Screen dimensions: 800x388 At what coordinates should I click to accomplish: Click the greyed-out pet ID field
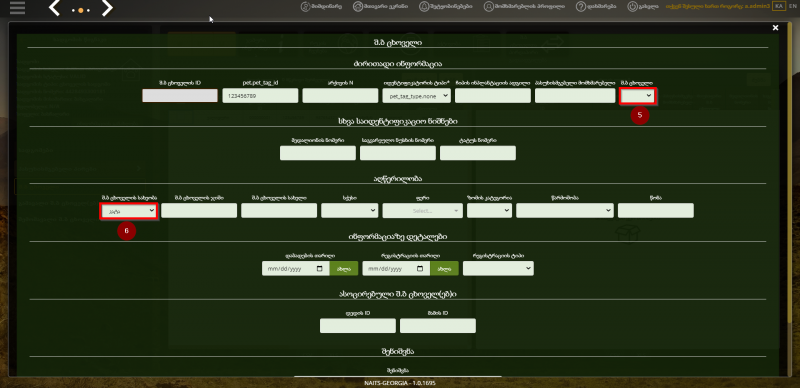[180, 95]
